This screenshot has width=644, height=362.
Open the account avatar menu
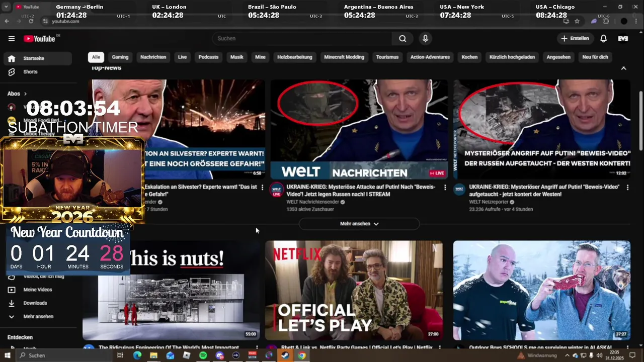click(623, 39)
